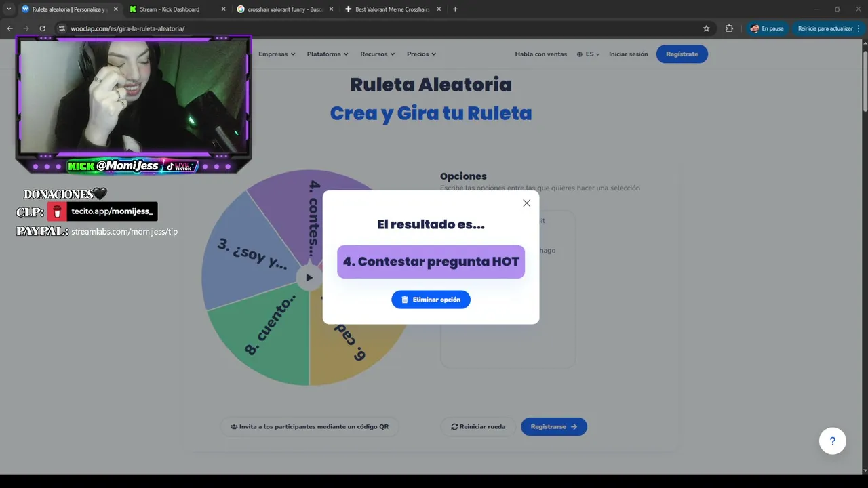Open the tab search dropdown arrow
Viewport: 868px width, 488px height.
pos(8,9)
